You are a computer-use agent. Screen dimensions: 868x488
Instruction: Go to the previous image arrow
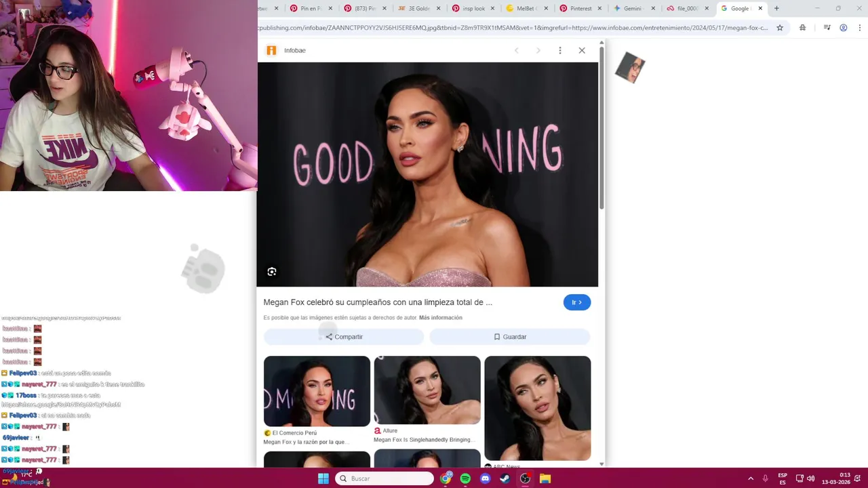[517, 50]
